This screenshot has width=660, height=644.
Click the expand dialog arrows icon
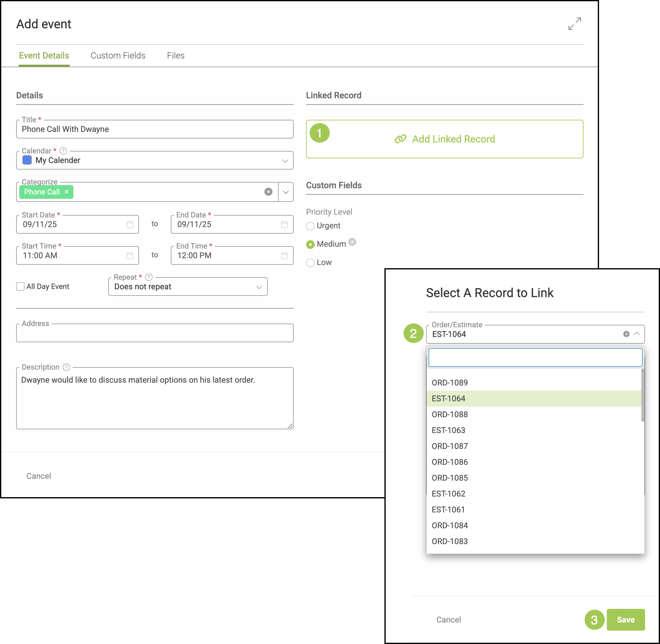pos(574,24)
